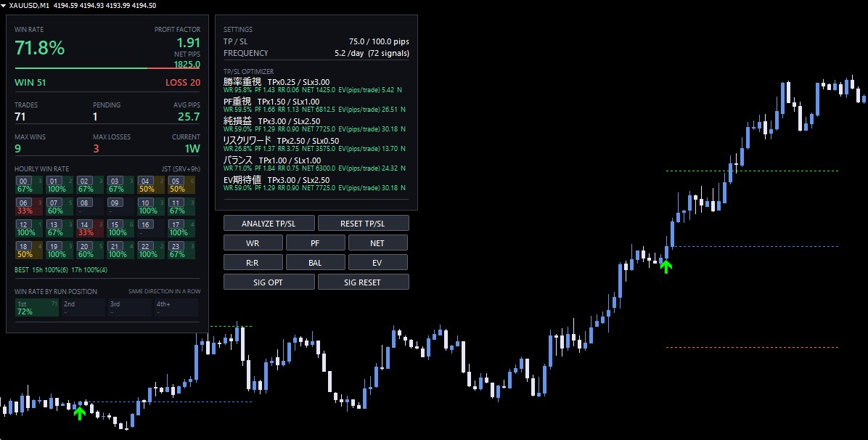The image size is (868, 440).
Task: Select the PF重視 optimizer row
Action: coord(314,105)
